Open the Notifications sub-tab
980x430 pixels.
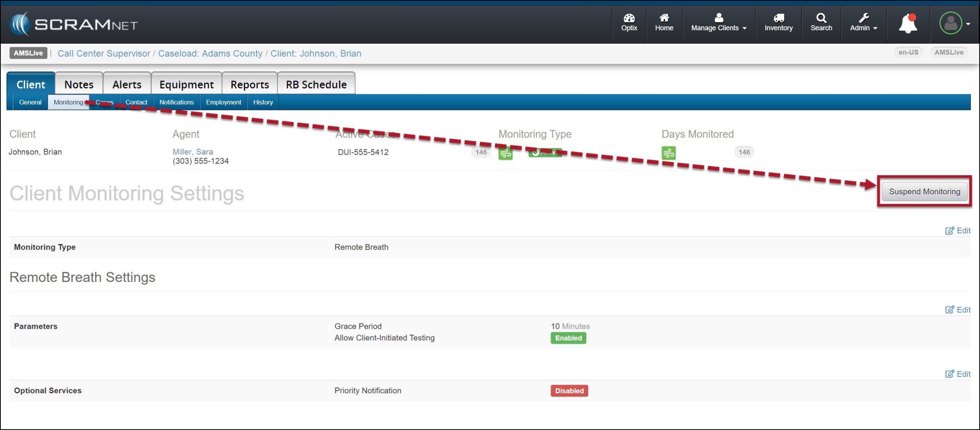pyautogui.click(x=176, y=102)
